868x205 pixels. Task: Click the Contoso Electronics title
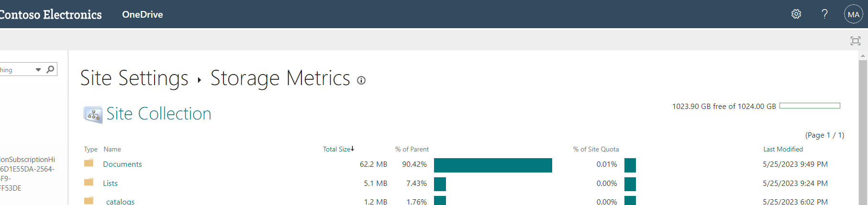coord(51,14)
